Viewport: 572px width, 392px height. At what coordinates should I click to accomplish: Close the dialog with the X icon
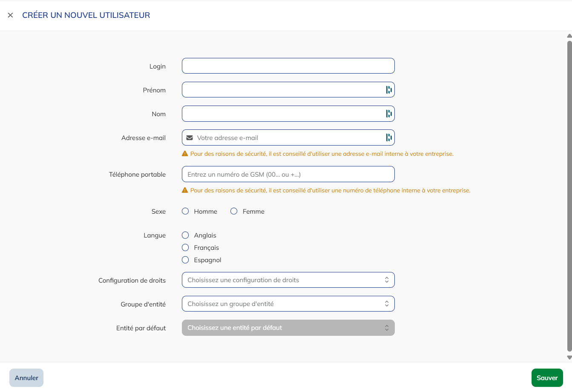click(10, 15)
